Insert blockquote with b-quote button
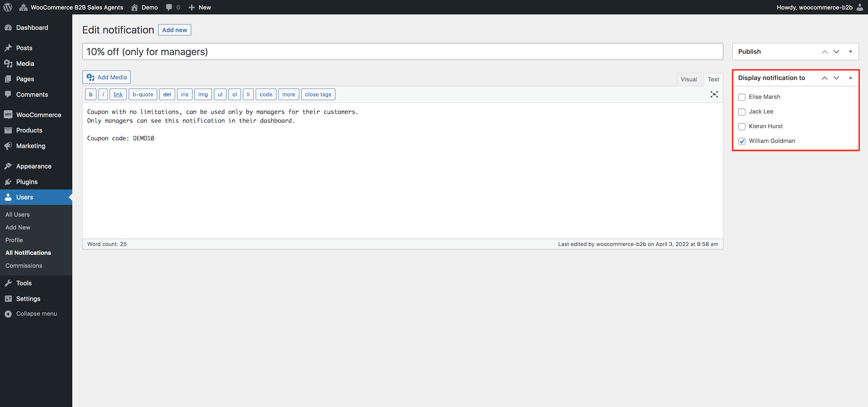The height and width of the screenshot is (407, 868). click(x=143, y=95)
